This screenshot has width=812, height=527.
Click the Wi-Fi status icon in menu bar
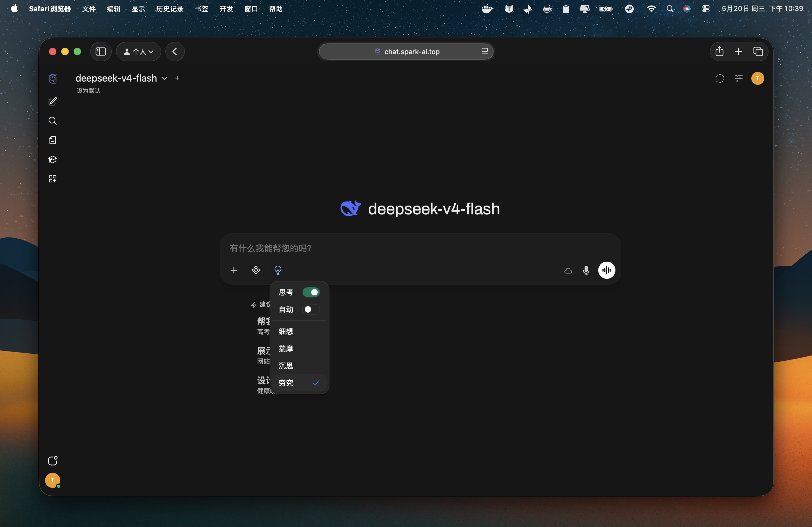pos(651,9)
